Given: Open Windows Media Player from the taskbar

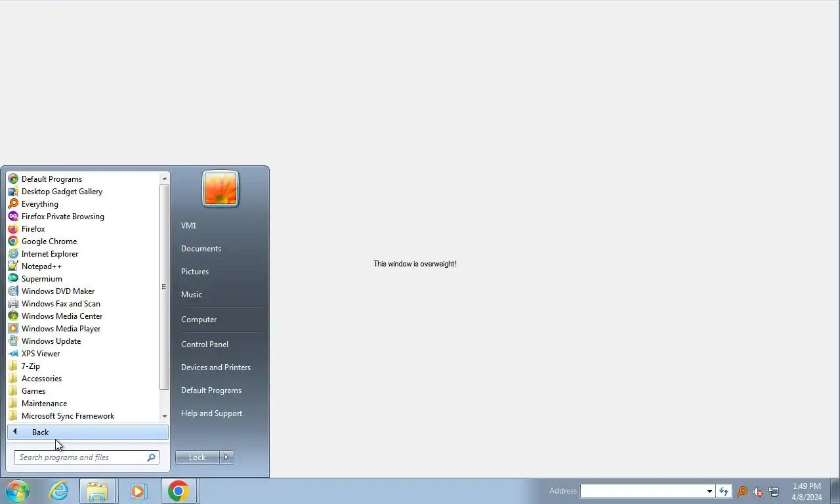Looking at the screenshot, I should tap(138, 491).
